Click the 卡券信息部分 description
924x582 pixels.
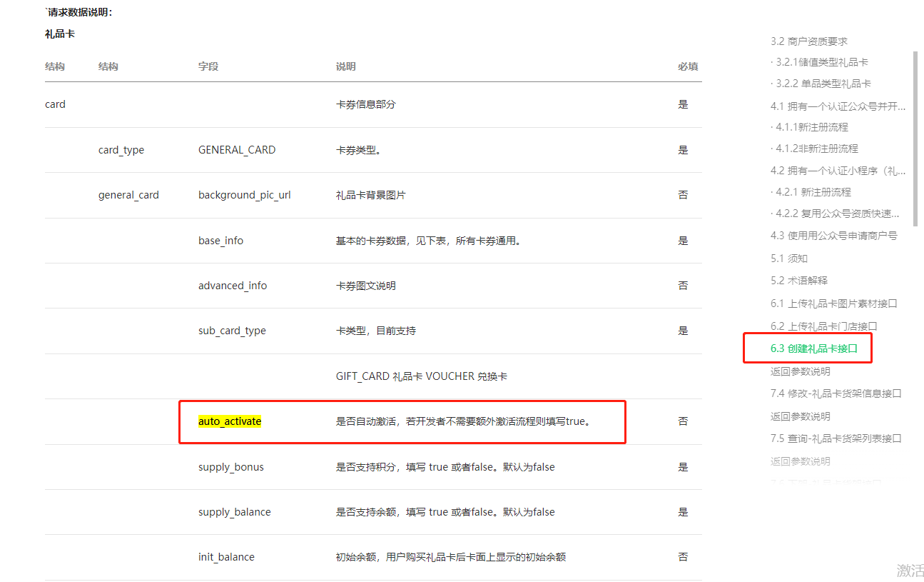[x=366, y=104]
